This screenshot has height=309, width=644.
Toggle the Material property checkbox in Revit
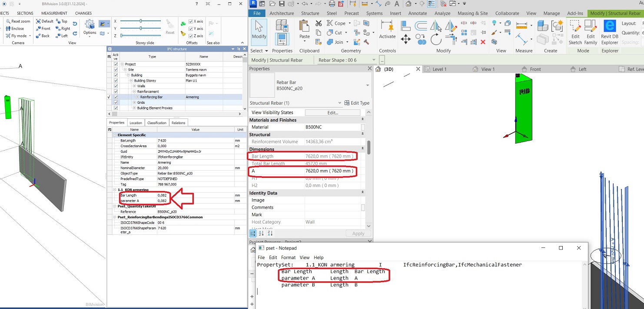[363, 127]
